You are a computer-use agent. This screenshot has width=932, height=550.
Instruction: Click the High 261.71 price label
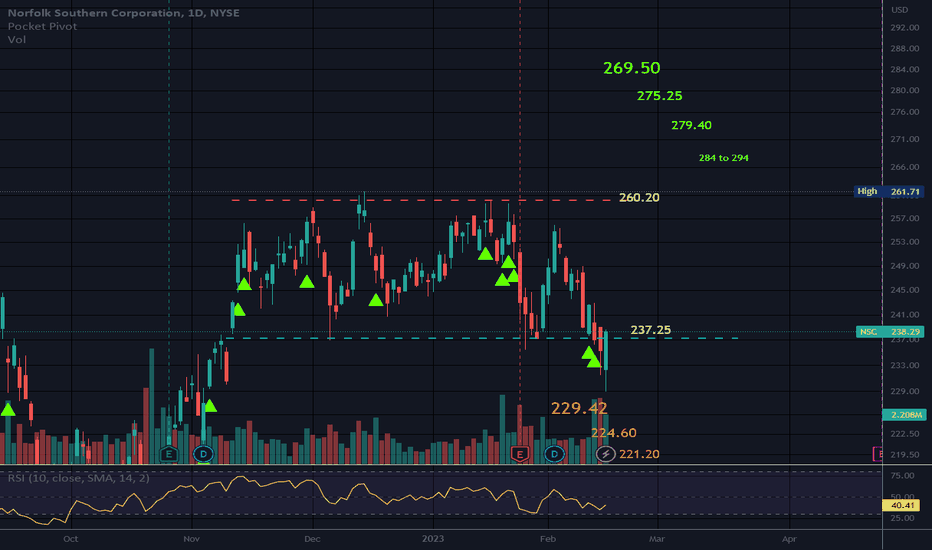[889, 191]
